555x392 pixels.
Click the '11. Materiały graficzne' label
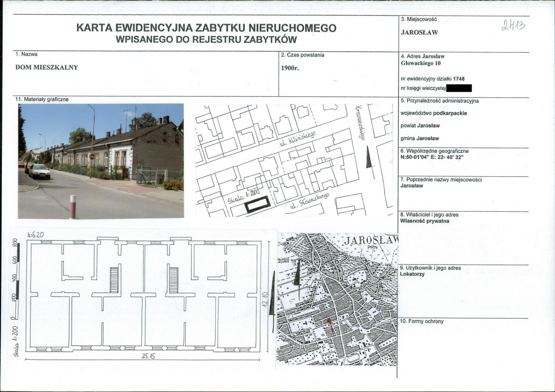tap(42, 100)
